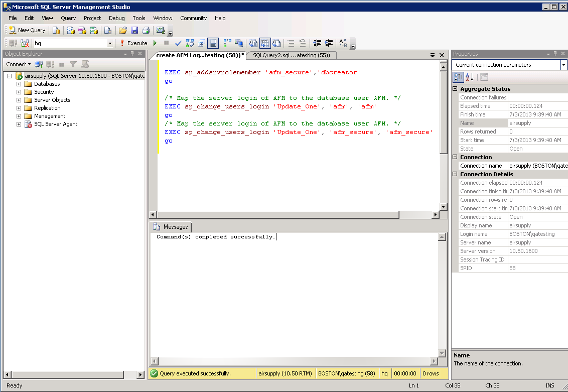The width and height of the screenshot is (568, 392).
Task: Click the Open File folder icon
Action: (x=123, y=31)
